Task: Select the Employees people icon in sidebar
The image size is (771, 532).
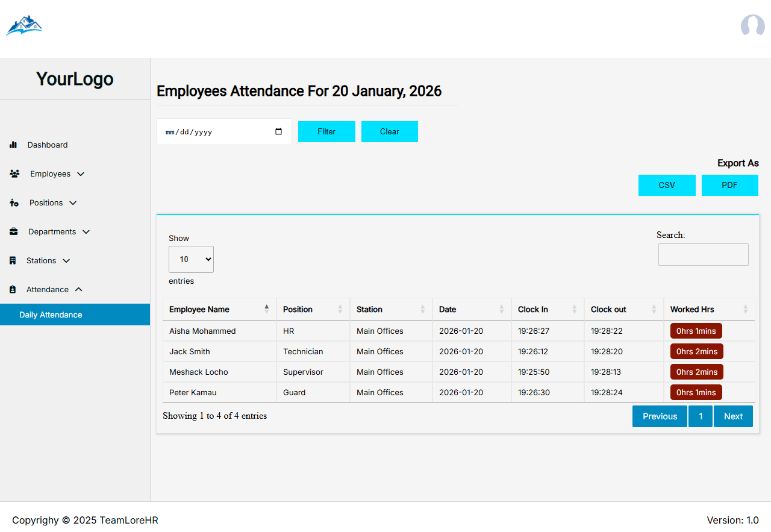Action: click(14, 174)
